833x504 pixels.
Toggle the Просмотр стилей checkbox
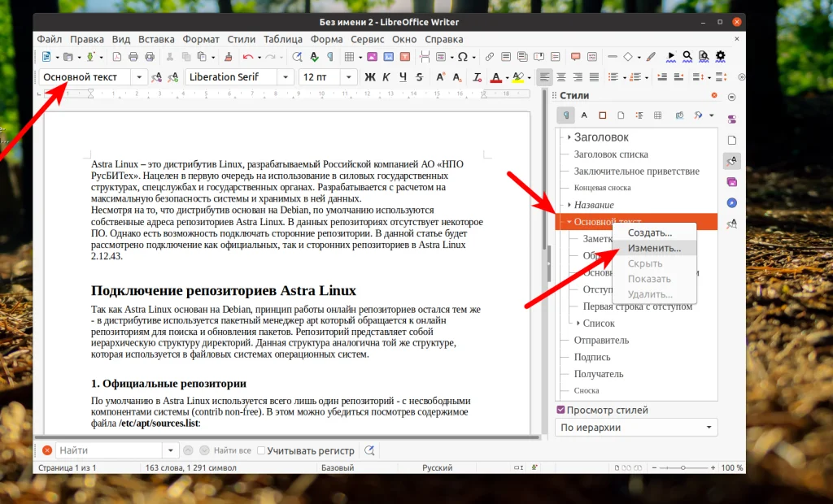pos(560,409)
